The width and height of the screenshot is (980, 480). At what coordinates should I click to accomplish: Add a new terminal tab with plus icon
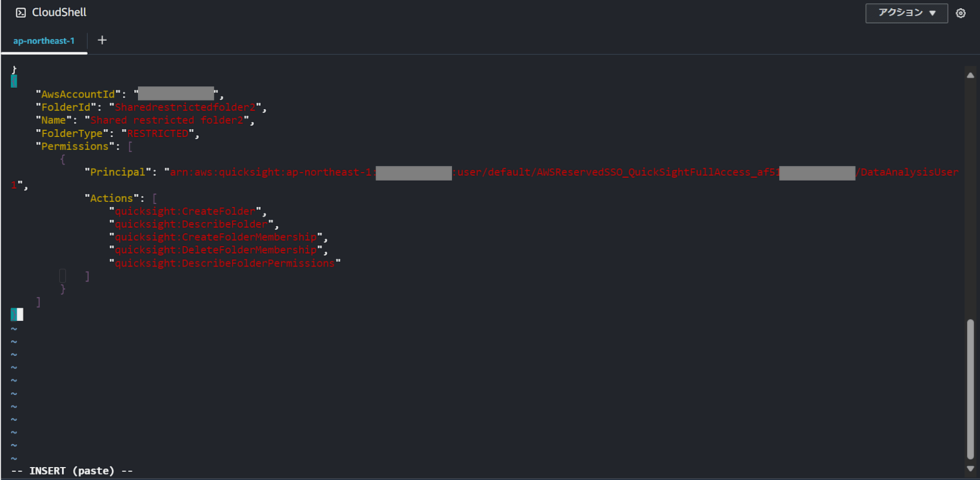point(102,40)
